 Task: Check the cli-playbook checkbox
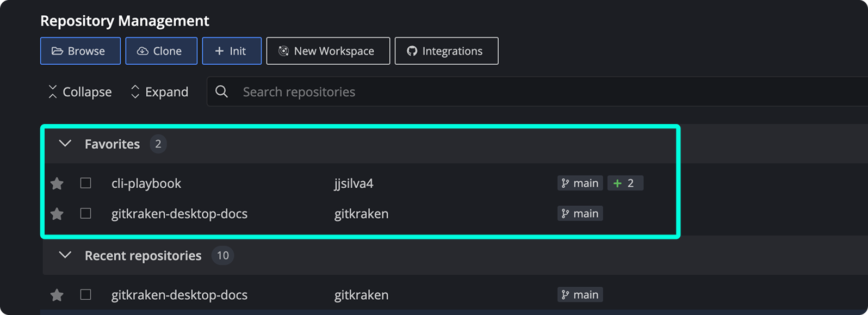tap(85, 183)
